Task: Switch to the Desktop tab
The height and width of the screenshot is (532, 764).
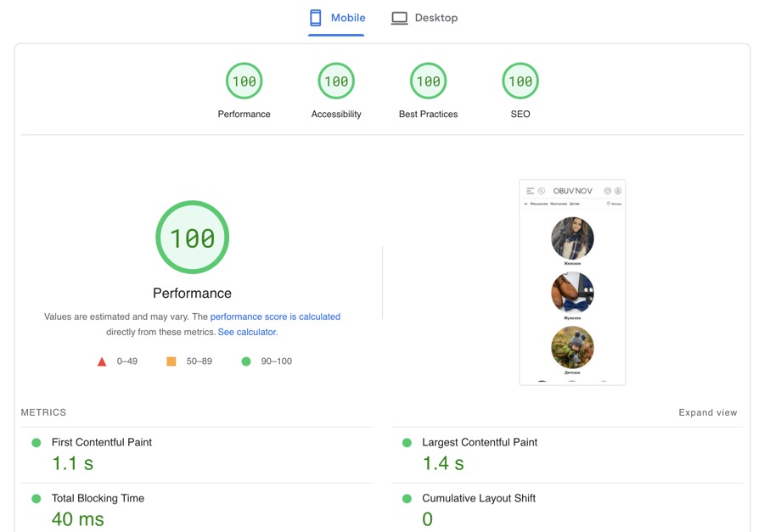Action: click(424, 18)
